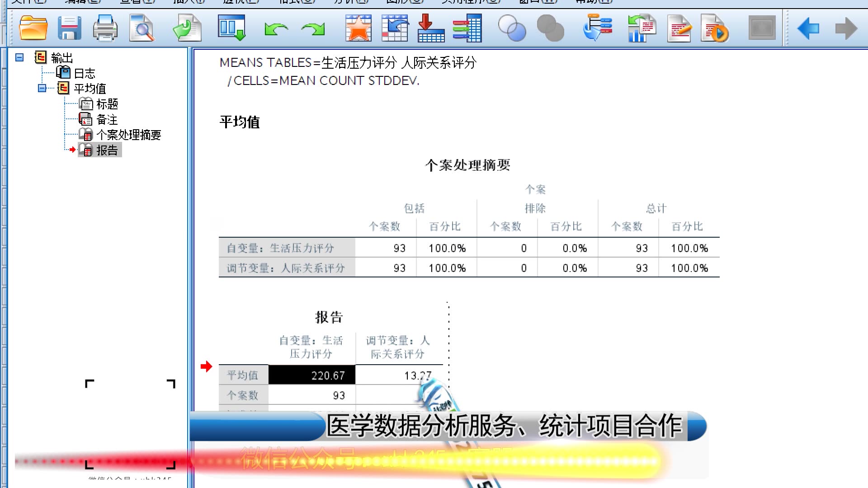Select the Split View panel icon
868x488 pixels.
tap(231, 28)
